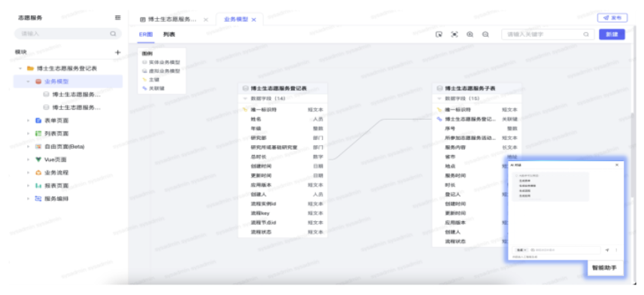Select the 列表 view tab
This screenshot has height=295, width=644.
point(169,35)
